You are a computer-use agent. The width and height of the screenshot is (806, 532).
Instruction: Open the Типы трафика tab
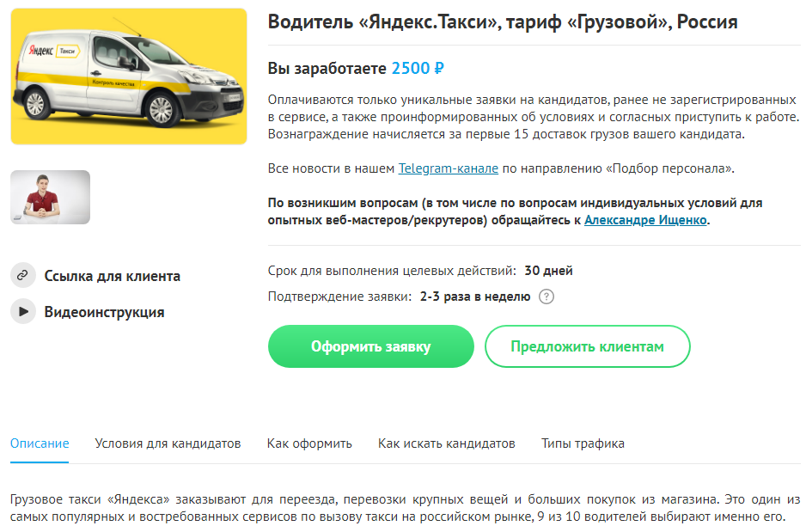point(583,443)
